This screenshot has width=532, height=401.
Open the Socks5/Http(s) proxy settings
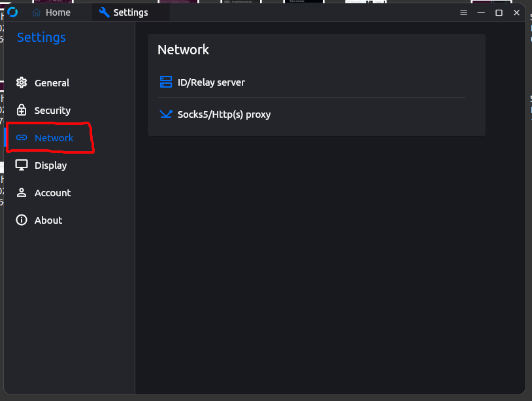point(224,114)
